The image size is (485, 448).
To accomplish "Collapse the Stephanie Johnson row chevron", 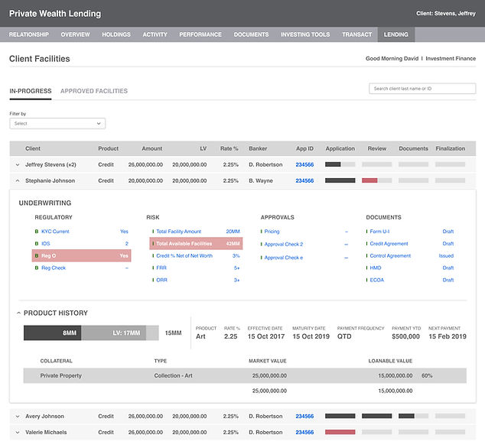I will click(x=18, y=181).
